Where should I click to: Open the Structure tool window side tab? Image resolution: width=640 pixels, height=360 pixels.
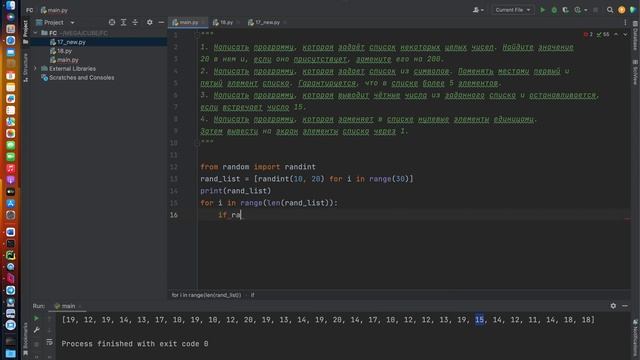(25, 67)
